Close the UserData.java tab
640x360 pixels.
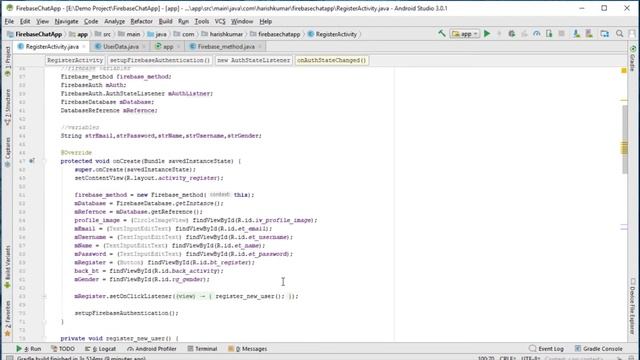pos(144,47)
